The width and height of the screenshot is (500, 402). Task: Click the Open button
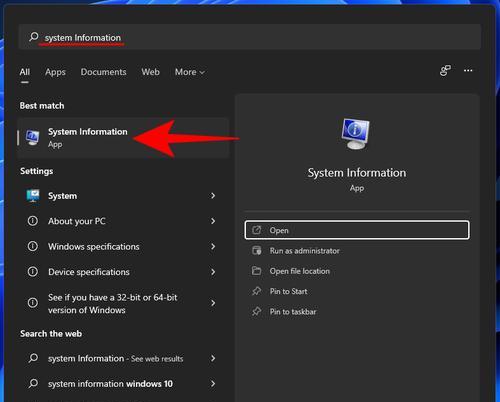[357, 230]
